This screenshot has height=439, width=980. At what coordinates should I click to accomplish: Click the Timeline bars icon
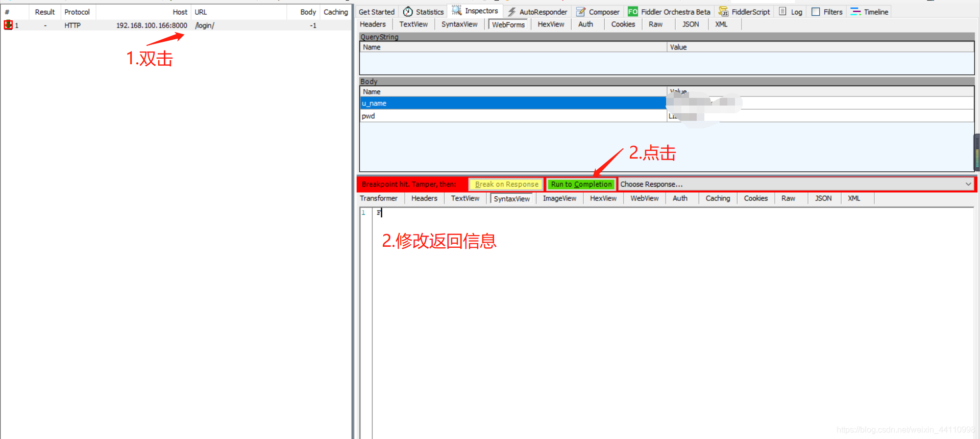(x=855, y=12)
